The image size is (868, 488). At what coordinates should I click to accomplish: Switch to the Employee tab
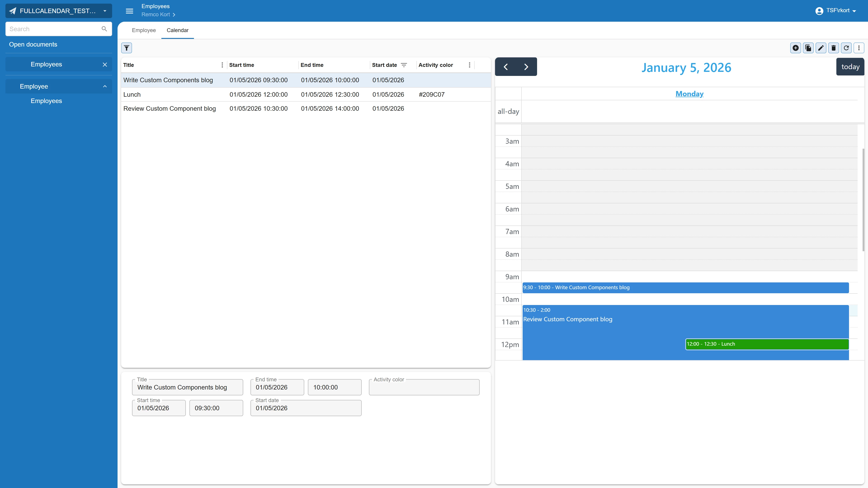[x=144, y=30]
